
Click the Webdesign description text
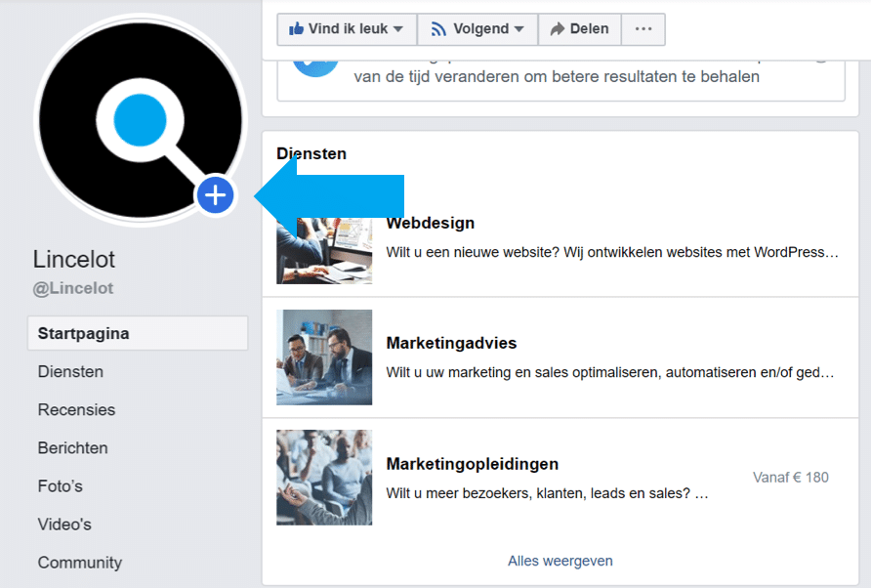click(x=612, y=252)
